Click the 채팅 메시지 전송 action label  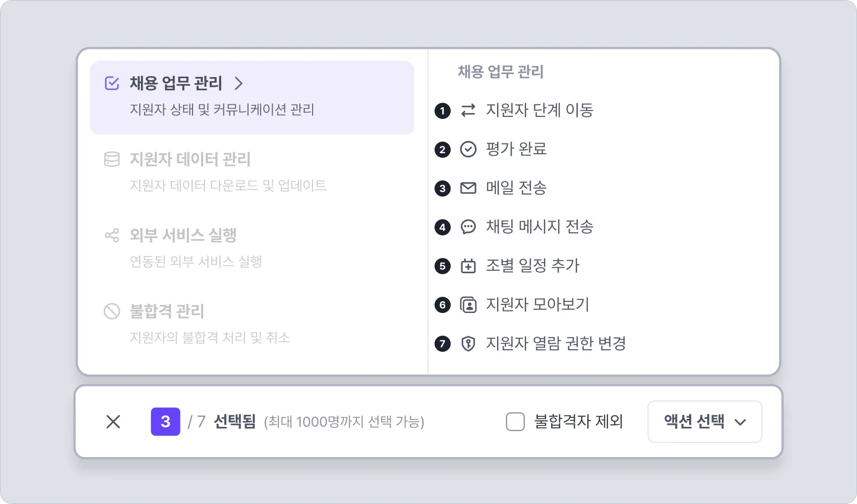pyautogui.click(x=539, y=227)
